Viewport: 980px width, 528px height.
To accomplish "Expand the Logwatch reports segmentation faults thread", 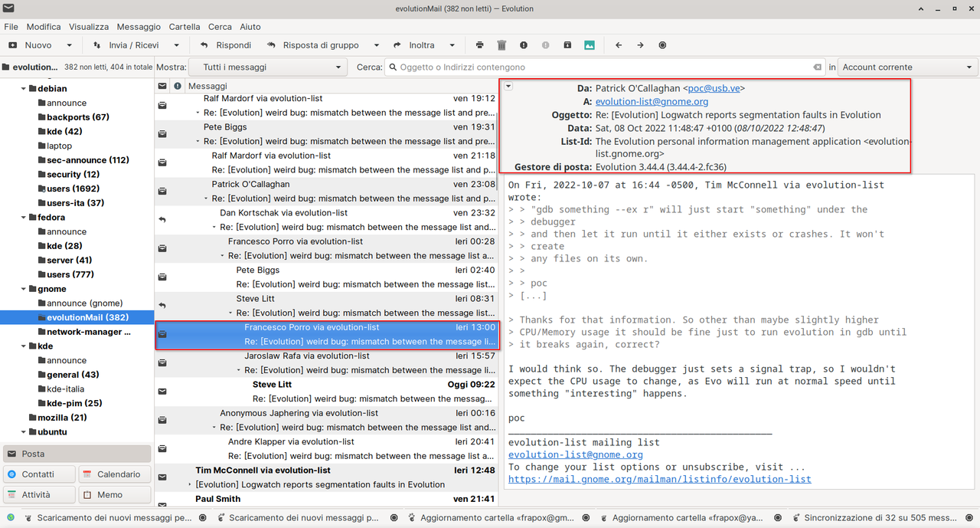I will [x=191, y=484].
